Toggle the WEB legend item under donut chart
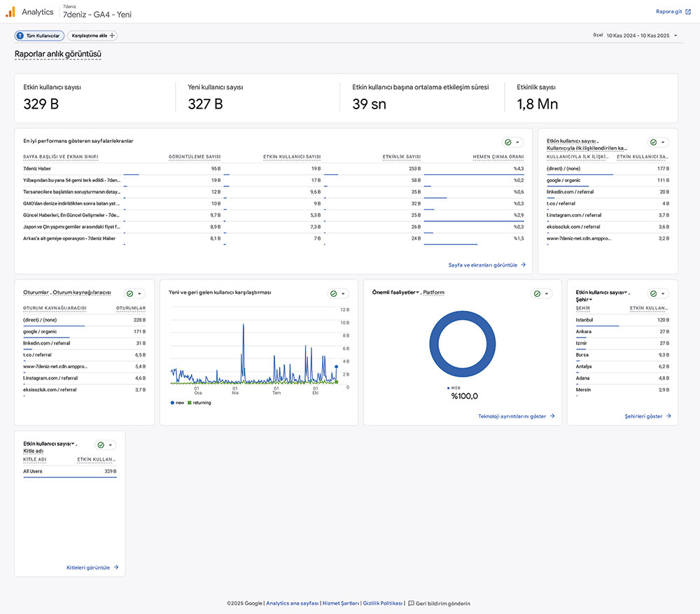Viewport: 700px width, 614px height. [453, 387]
